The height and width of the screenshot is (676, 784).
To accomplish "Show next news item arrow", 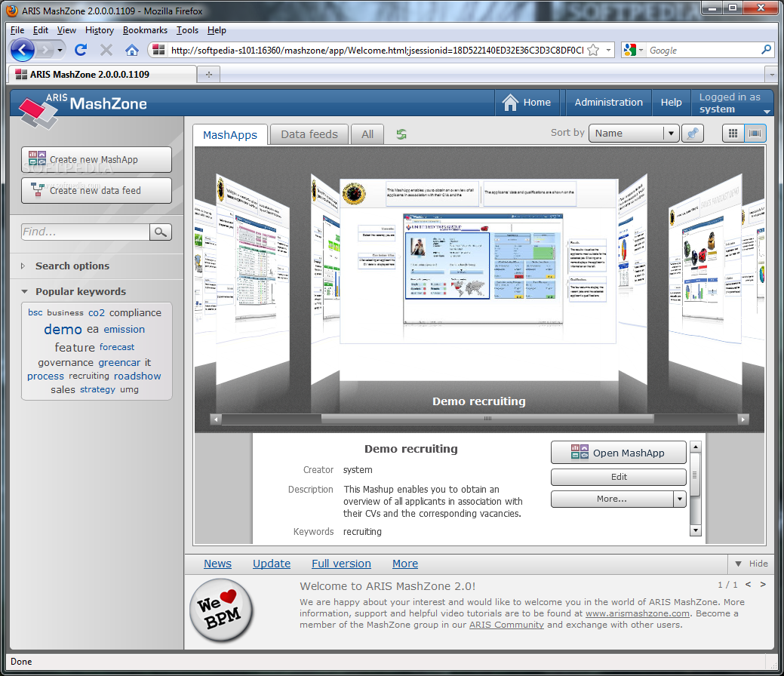I will [x=763, y=584].
